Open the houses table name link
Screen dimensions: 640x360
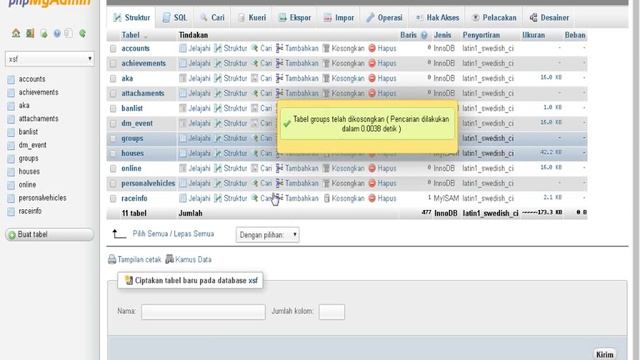[132, 153]
